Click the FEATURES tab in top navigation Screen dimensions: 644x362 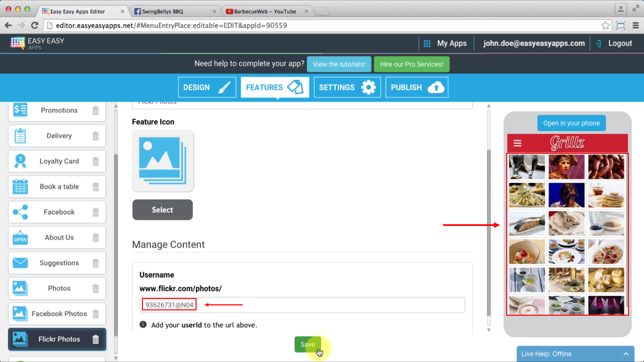(x=274, y=87)
